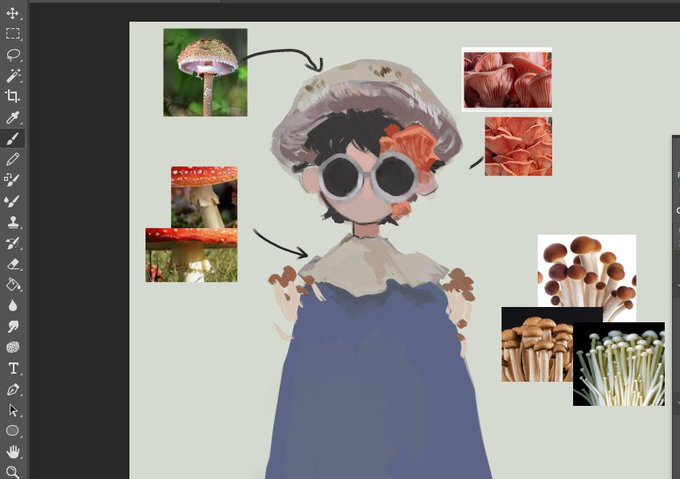The width and height of the screenshot is (680, 479).
Task: Select the Paint Bucket tool
Action: pos(13,284)
